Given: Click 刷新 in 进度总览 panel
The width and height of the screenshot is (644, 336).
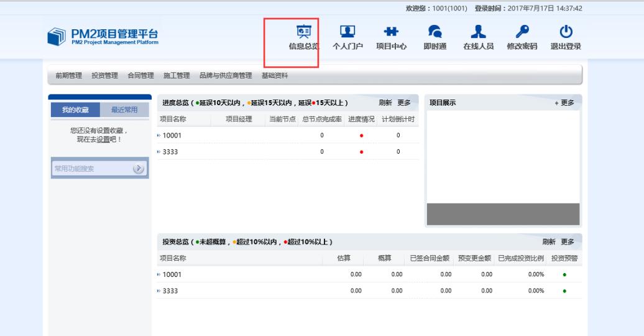Looking at the screenshot, I should pyautogui.click(x=385, y=103).
